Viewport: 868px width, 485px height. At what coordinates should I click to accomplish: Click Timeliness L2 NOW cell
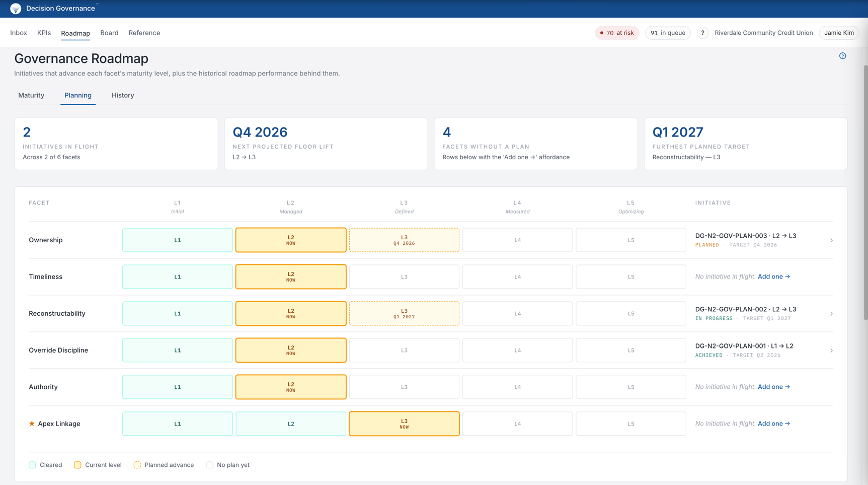click(291, 276)
